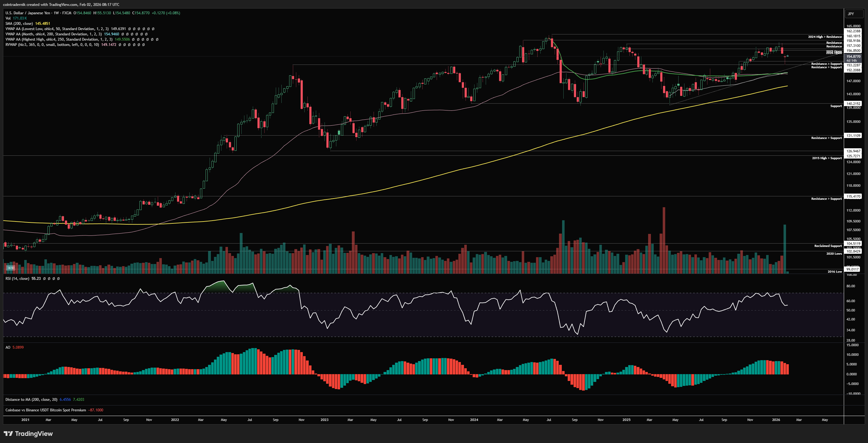868x443 pixels.
Task: Click the AO indicator legend
Action: 8,347
